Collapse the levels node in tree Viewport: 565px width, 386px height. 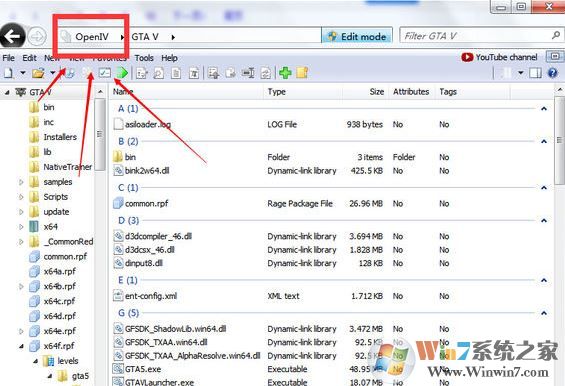coord(35,361)
